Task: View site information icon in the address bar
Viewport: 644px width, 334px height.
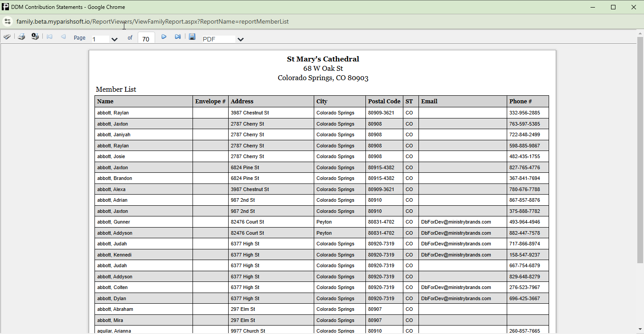Action: (x=8, y=21)
